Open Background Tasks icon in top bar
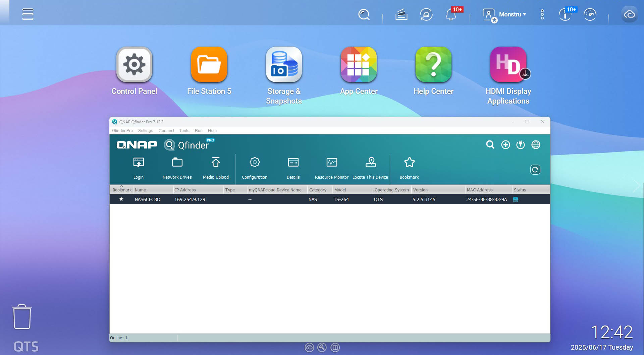The image size is (644, 355). 401,14
